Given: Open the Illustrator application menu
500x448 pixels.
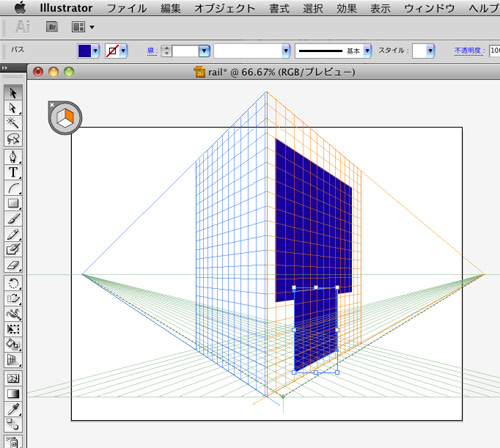Looking at the screenshot, I should tap(66, 8).
